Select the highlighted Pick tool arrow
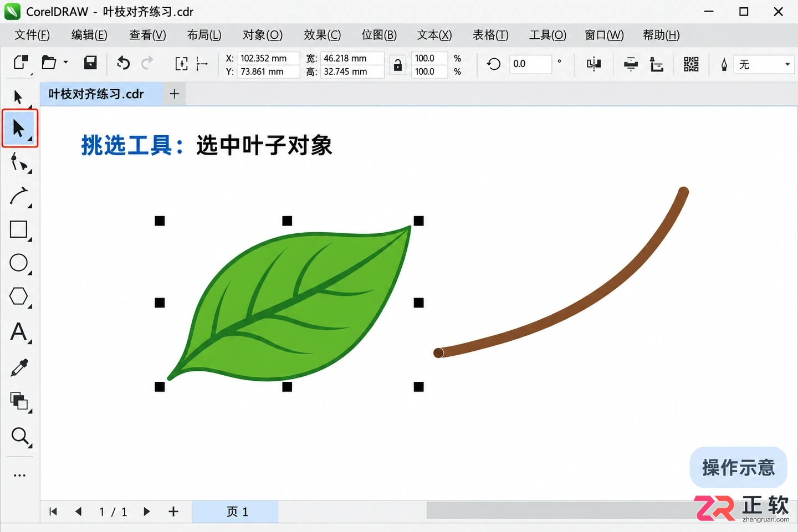Screen dimensions: 798x532 pos(19,129)
